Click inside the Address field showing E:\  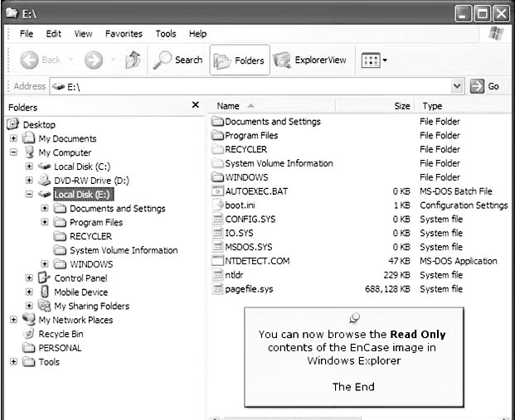pyautogui.click(x=249, y=86)
